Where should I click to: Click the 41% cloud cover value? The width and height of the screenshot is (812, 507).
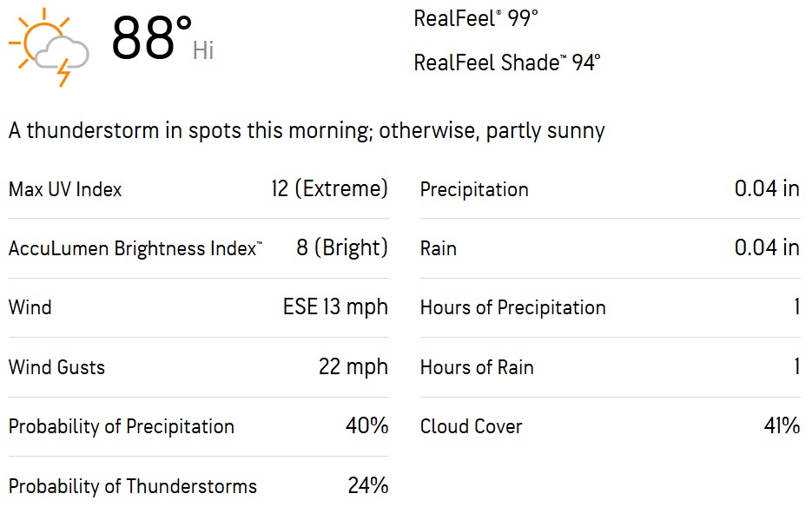(x=781, y=425)
